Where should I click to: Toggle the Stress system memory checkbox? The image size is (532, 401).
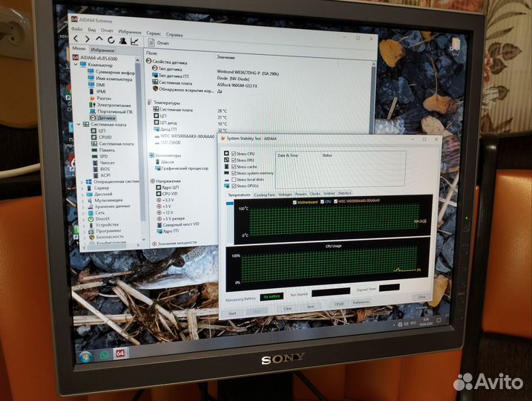[234, 173]
